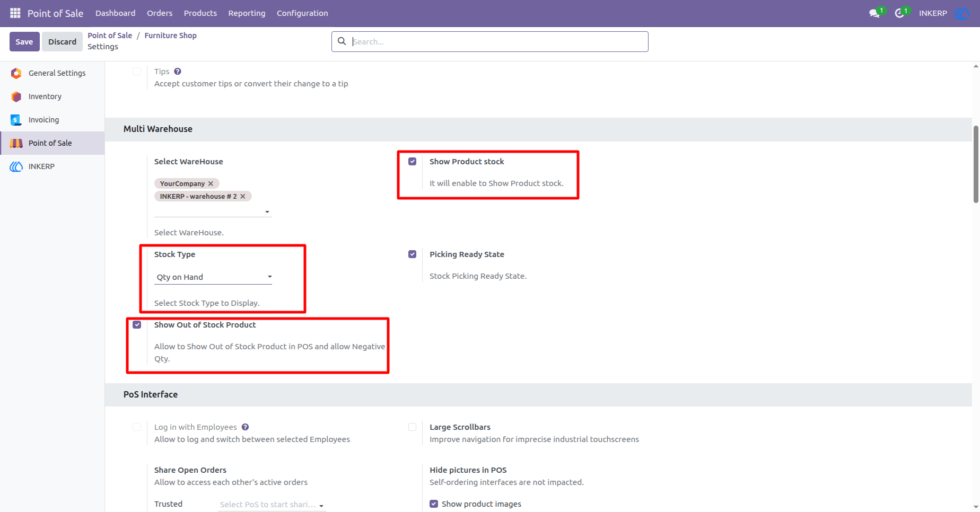Click the INKERP sidebar icon
The height and width of the screenshot is (512, 980).
tap(16, 166)
